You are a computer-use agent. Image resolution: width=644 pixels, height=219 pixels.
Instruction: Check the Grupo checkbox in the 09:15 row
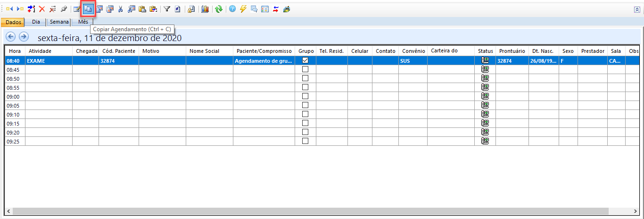click(x=305, y=123)
